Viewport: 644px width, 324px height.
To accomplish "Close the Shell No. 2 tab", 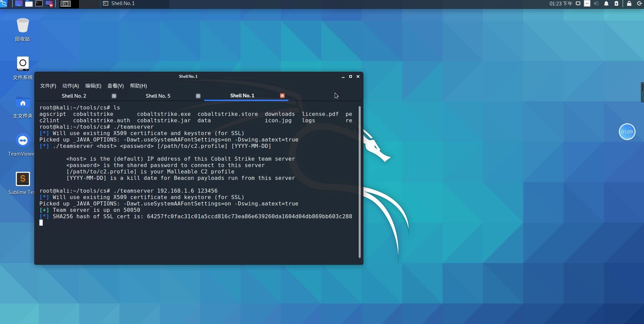I will coord(114,96).
